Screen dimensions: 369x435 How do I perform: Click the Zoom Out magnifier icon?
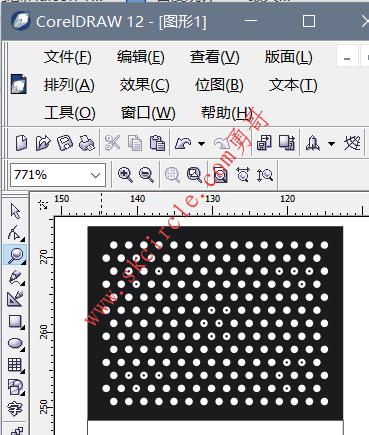point(146,175)
